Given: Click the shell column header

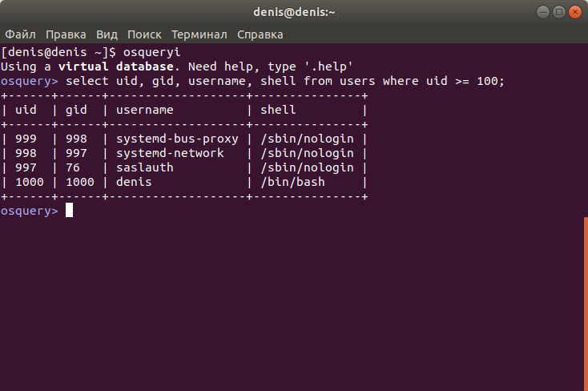Looking at the screenshot, I should (x=278, y=110).
